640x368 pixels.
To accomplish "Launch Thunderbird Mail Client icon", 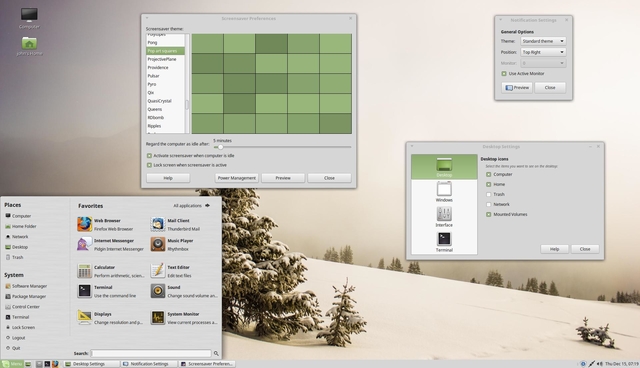I will click(x=158, y=224).
